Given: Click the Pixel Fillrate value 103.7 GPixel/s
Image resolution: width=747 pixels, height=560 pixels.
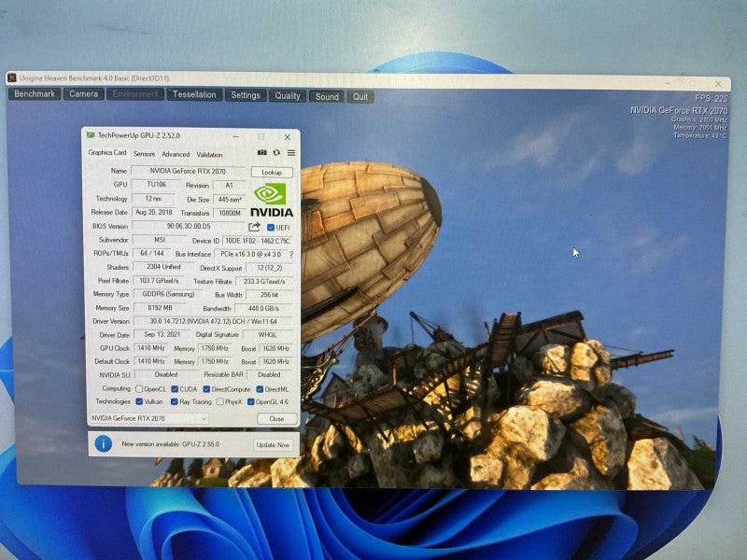Looking at the screenshot, I should [159, 281].
